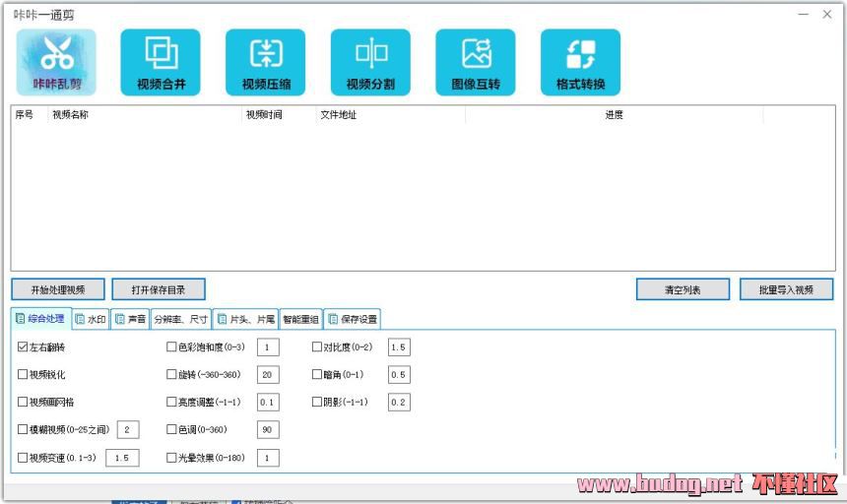Click the 旋转 rotation value field
Image resolution: width=847 pixels, height=504 pixels.
click(x=268, y=375)
